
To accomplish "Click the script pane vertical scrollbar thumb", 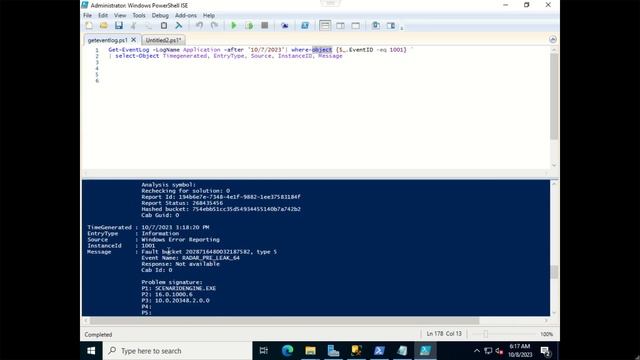I will [x=554, y=96].
